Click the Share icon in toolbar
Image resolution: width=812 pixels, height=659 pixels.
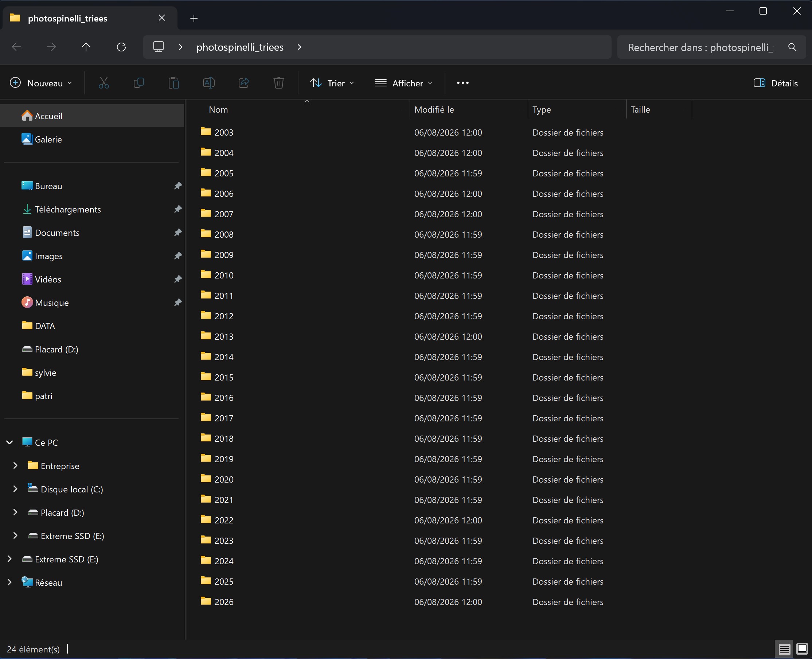pyautogui.click(x=244, y=83)
